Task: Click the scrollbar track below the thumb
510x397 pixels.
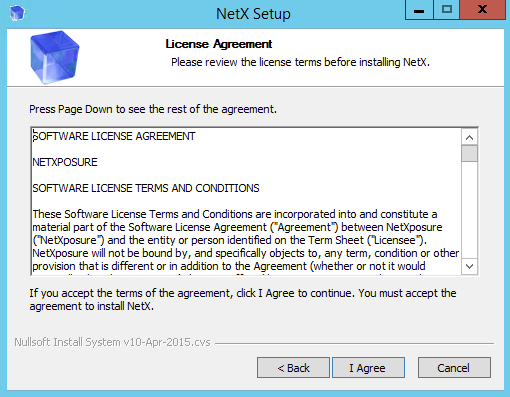Action: click(x=470, y=210)
